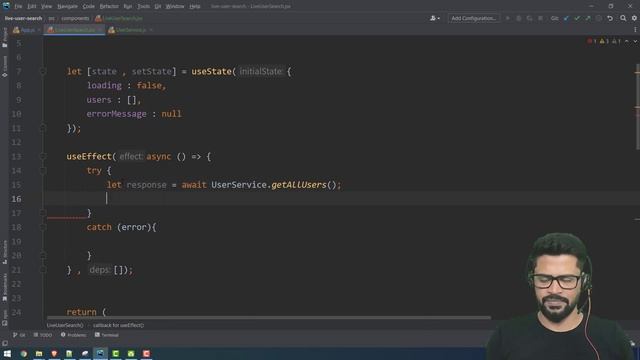
Task: Open the Add Configuration dropdown
Action: tap(474, 18)
